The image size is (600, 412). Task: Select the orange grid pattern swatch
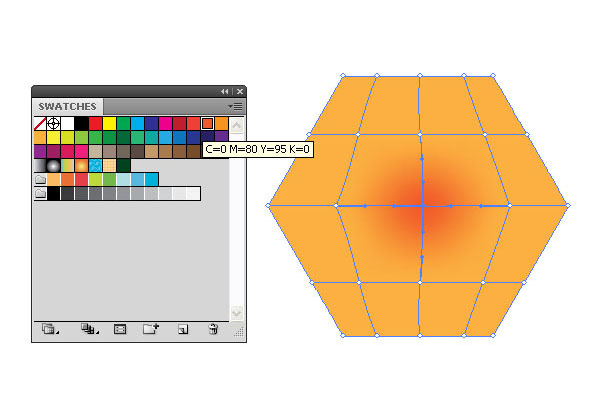109,165
